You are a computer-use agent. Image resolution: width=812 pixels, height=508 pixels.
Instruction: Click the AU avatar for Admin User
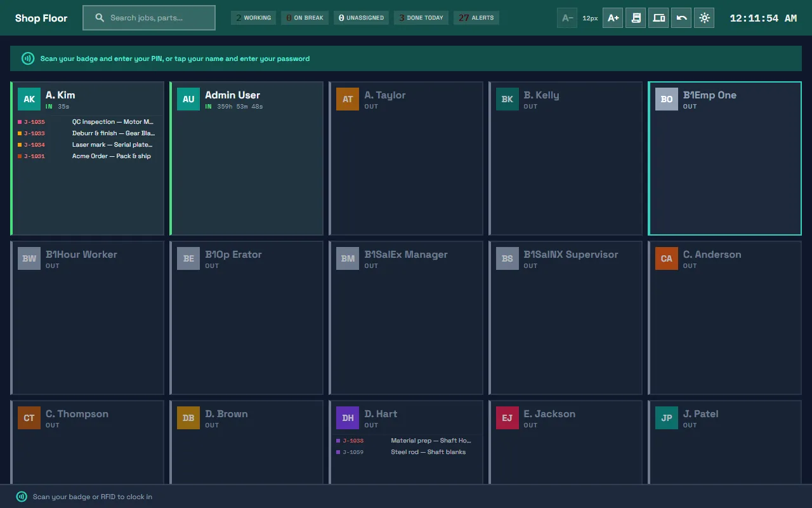click(x=188, y=99)
